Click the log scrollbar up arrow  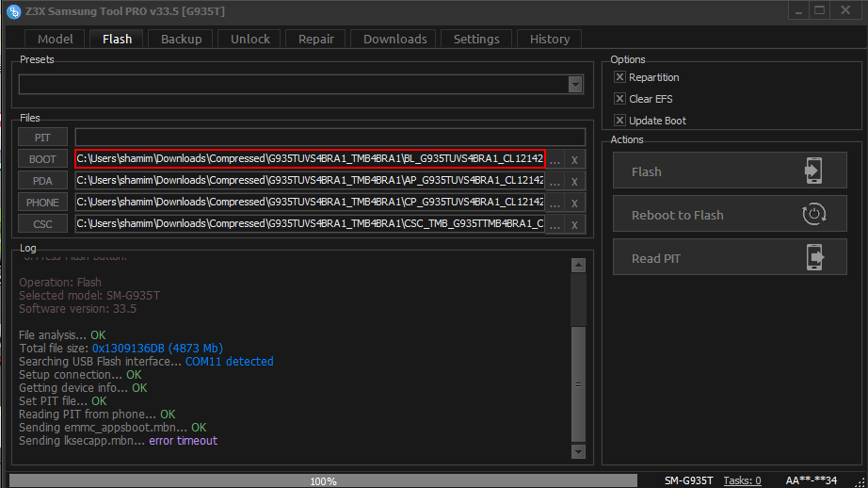[x=578, y=266]
